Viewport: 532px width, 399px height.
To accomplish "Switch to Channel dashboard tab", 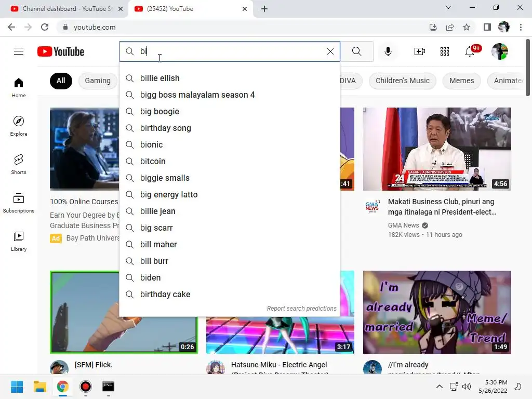I will (64, 9).
